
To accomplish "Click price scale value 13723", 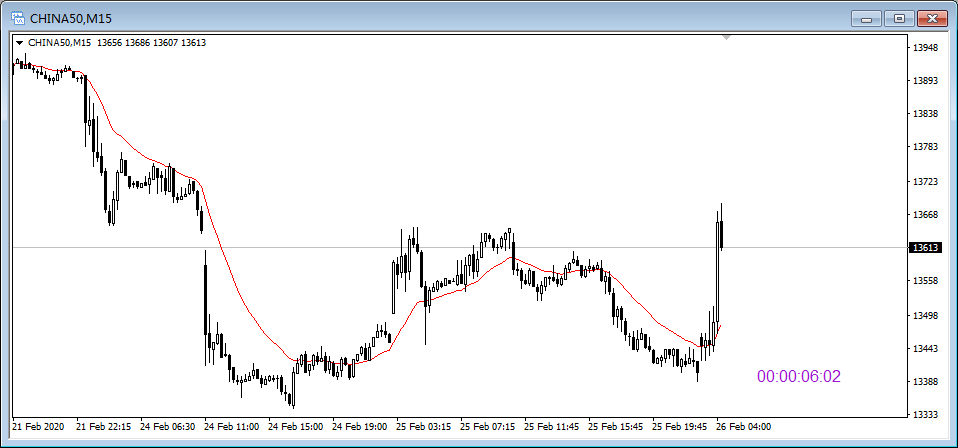I will [x=926, y=182].
